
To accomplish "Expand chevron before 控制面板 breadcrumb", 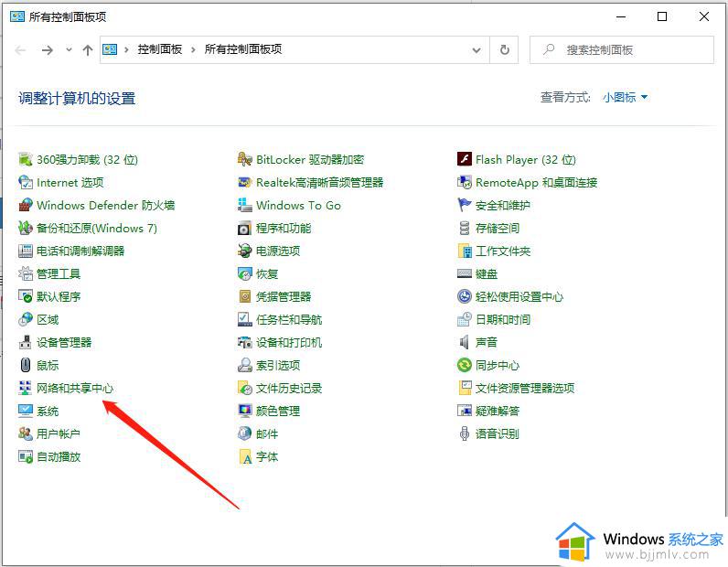I will click(x=126, y=49).
